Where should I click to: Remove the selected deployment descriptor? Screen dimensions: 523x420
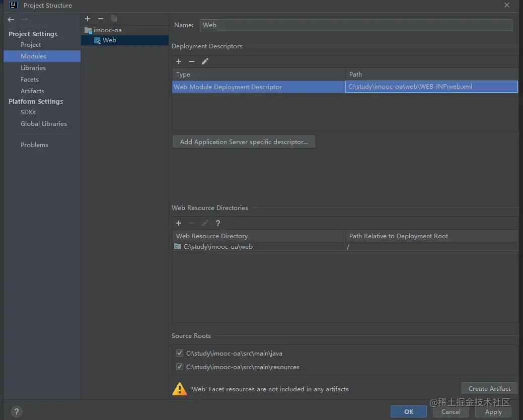[x=192, y=61]
